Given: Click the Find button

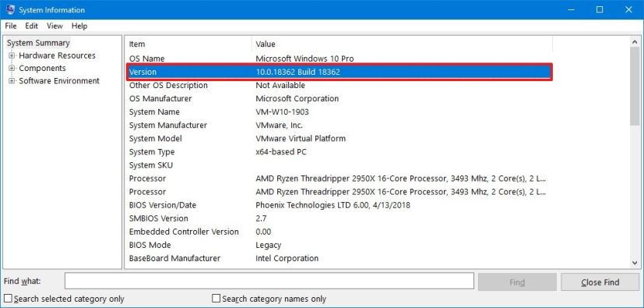Looking at the screenshot, I should click(x=517, y=282).
